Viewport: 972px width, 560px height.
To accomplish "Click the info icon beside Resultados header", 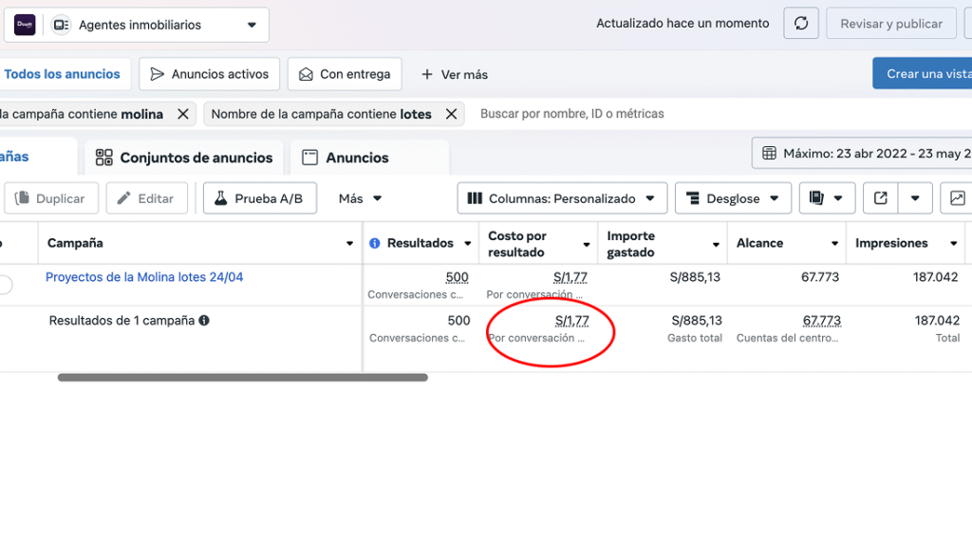I will pos(374,244).
